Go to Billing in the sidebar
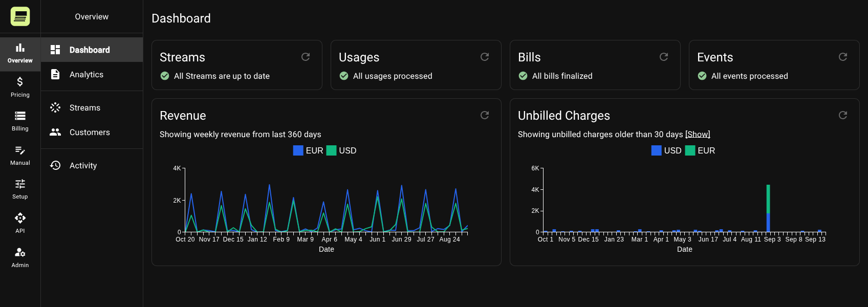This screenshot has width=868, height=307. tap(20, 121)
